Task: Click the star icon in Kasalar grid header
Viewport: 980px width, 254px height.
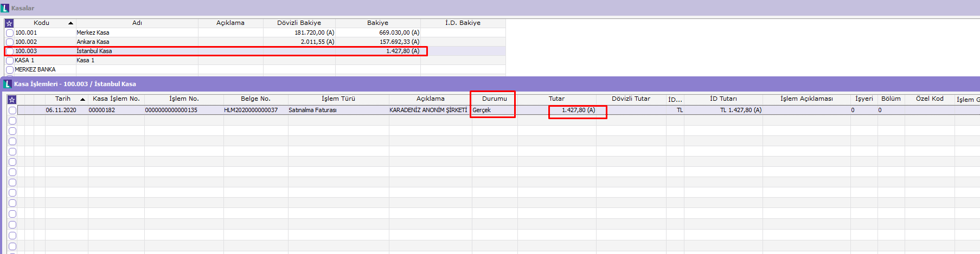Action: pyautogui.click(x=9, y=23)
